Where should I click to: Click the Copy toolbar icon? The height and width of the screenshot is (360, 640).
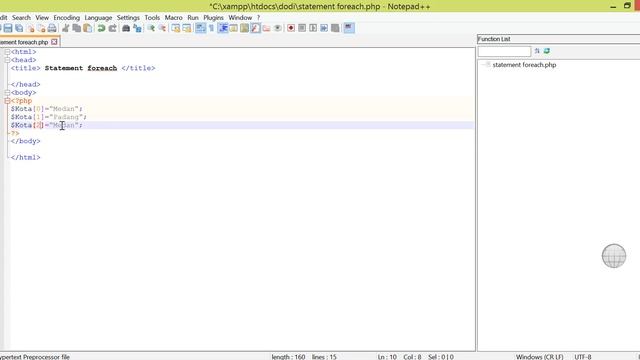[x=76, y=28]
